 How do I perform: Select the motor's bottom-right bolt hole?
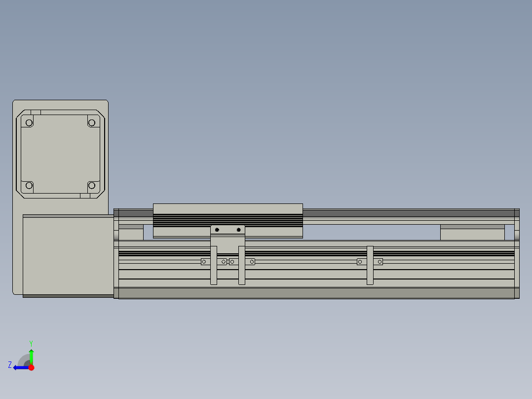[x=92, y=185]
